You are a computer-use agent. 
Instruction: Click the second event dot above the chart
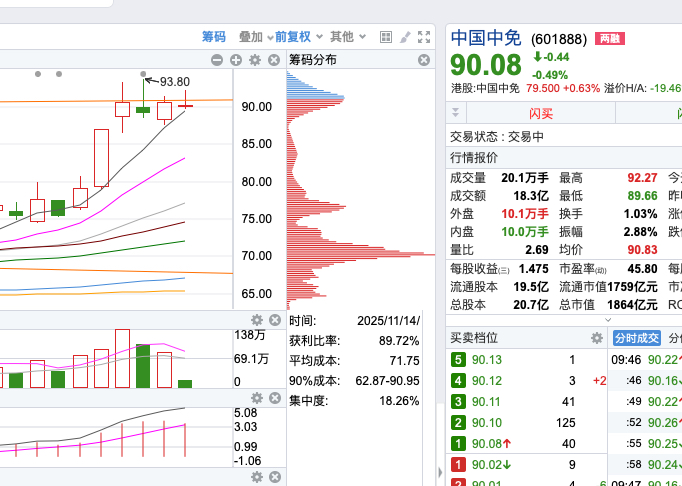59,74
